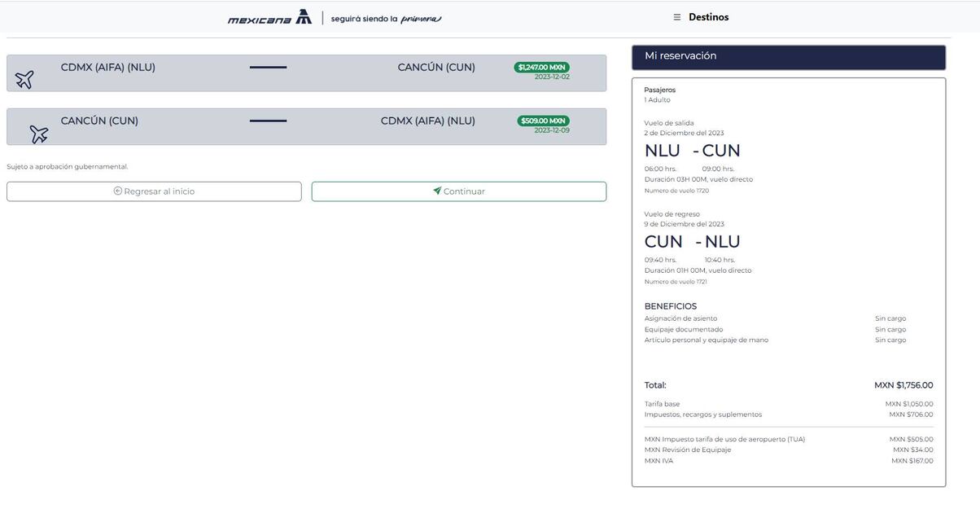Select the $1,247.00 MXN price badge
The height and width of the screenshot is (505, 980).
[x=541, y=67]
